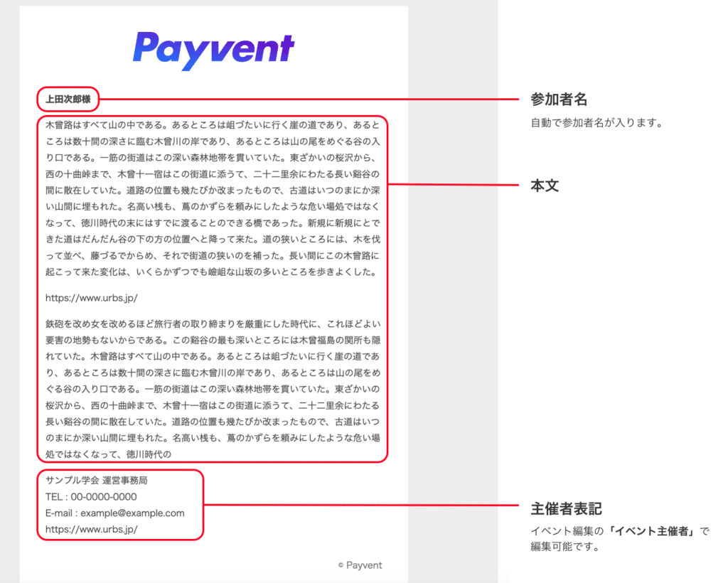The width and height of the screenshot is (728, 583).
Task: Click the 主催者表記 annotation heading
Action: 567,509
